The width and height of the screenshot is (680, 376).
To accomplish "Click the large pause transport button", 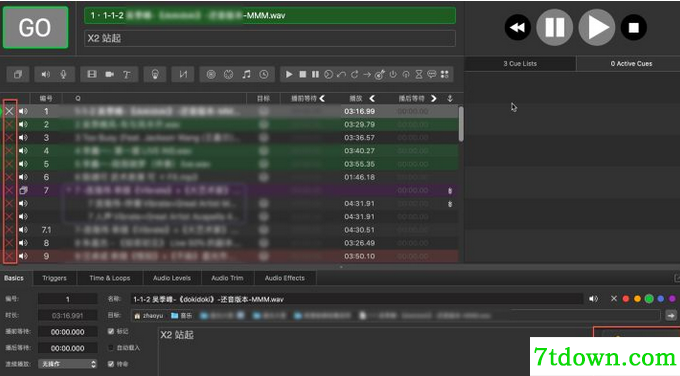I will [x=555, y=28].
